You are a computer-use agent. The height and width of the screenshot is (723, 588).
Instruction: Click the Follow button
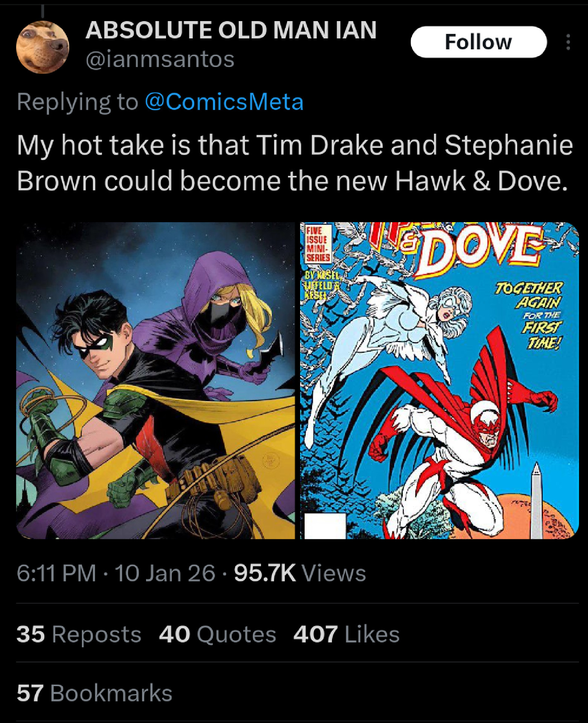pyautogui.click(x=478, y=42)
